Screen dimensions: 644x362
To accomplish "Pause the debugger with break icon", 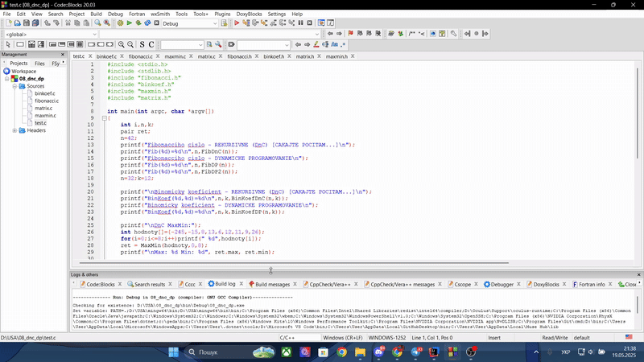I will click(x=300, y=23).
